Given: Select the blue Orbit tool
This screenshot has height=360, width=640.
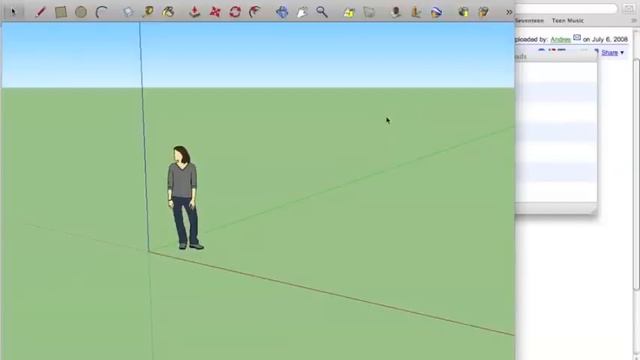Looking at the screenshot, I should pos(282,12).
